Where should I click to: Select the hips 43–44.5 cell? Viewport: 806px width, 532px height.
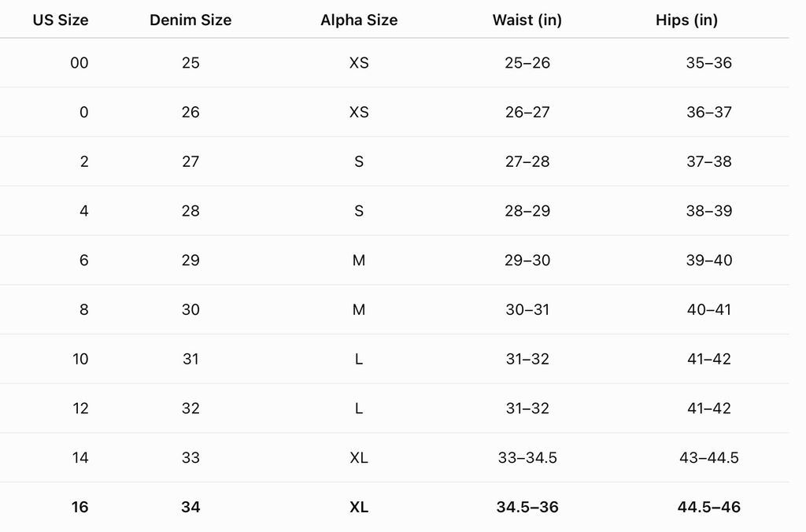(x=709, y=457)
